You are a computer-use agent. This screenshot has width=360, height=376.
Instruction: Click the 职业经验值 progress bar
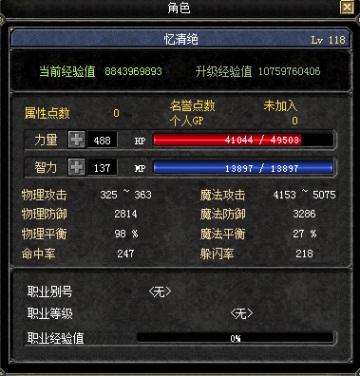point(235,338)
